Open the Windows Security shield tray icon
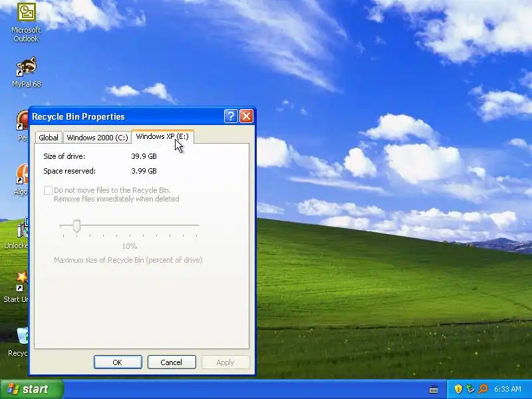This screenshot has width=532, height=399. pos(458,389)
